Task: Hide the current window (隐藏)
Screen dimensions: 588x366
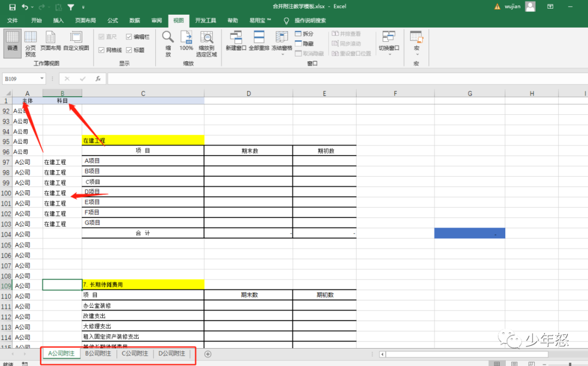Action: pos(304,44)
